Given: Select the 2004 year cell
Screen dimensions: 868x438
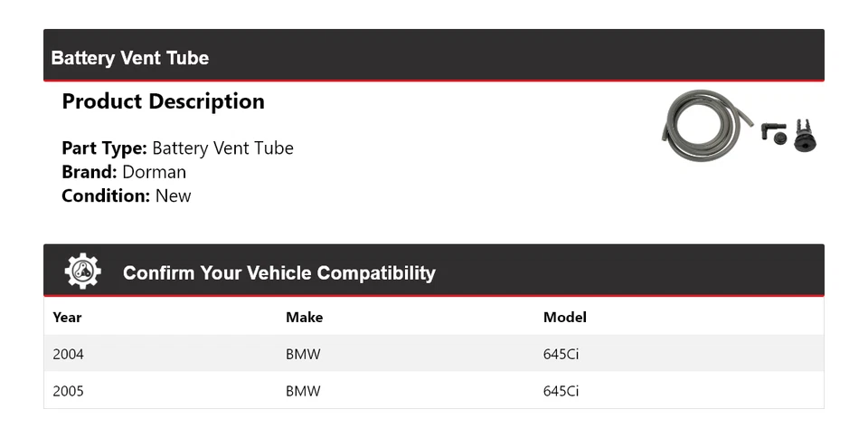Looking at the screenshot, I should click(x=68, y=354).
